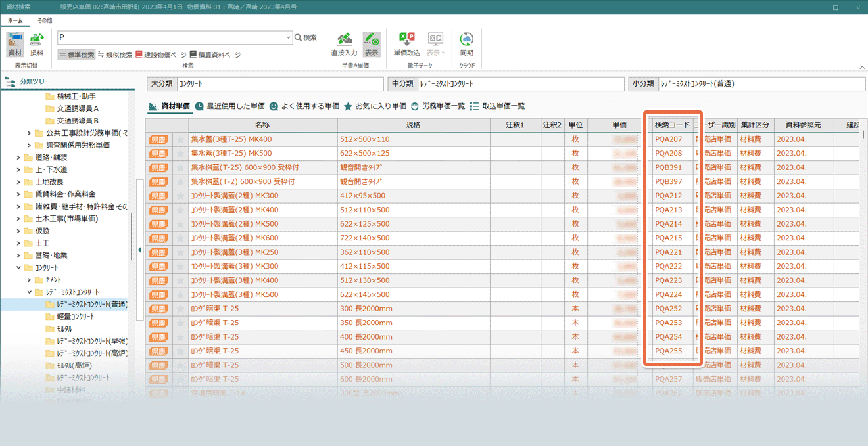This screenshot has height=446, width=868.
Task: Favorite star for コンクリート製溝蓋(2種) MK600
Action: [180, 238]
